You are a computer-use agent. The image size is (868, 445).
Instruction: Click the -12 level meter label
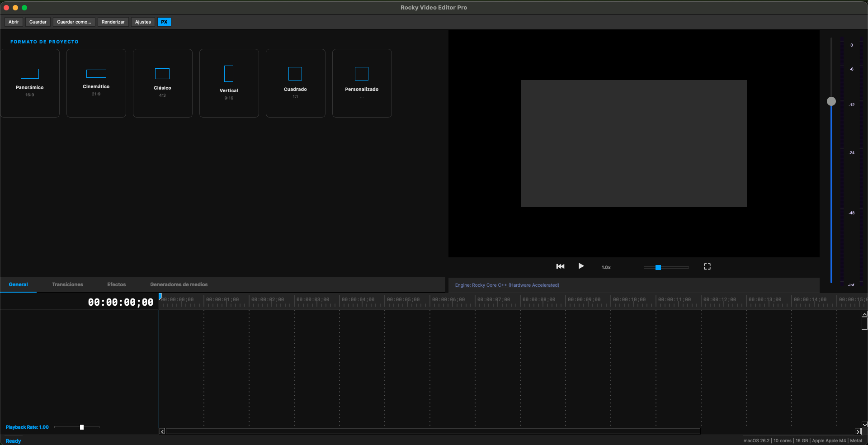click(852, 105)
